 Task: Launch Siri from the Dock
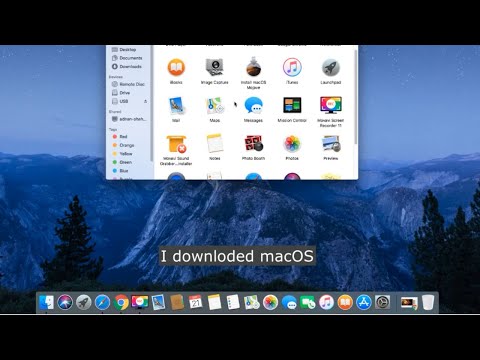(65, 303)
